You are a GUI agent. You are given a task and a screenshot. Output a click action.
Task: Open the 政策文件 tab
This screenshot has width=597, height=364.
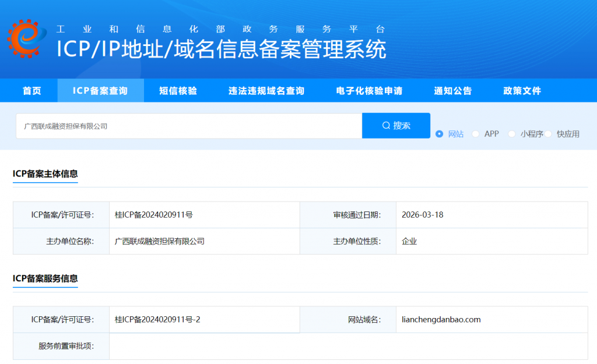tap(522, 90)
